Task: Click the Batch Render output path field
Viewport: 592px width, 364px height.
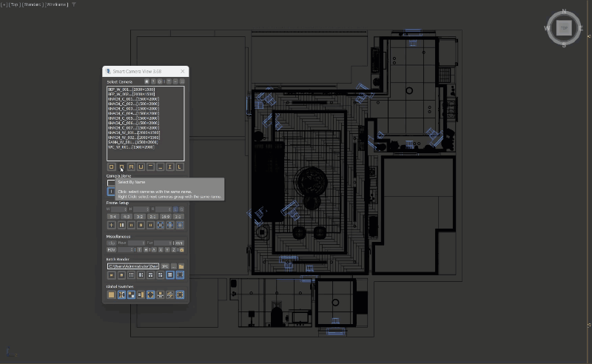Action: 133,266
